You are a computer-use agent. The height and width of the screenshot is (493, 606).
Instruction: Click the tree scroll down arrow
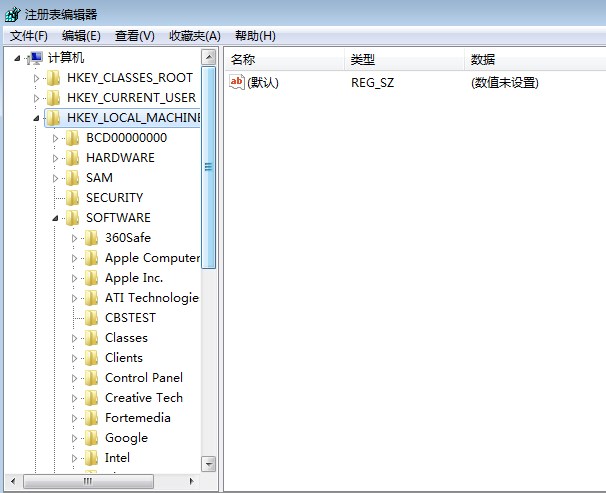coord(209,464)
